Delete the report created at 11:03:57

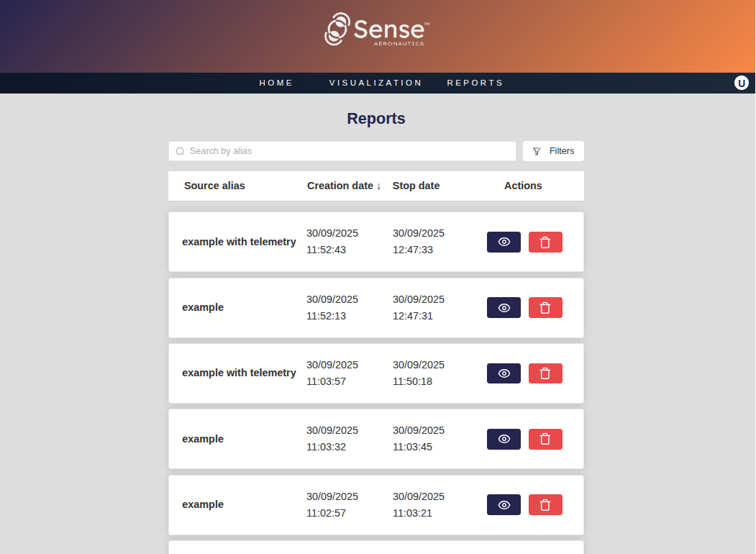pyautogui.click(x=545, y=373)
